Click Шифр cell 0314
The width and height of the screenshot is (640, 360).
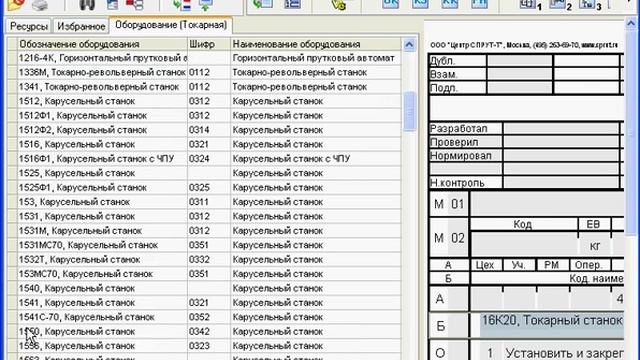[x=209, y=130]
